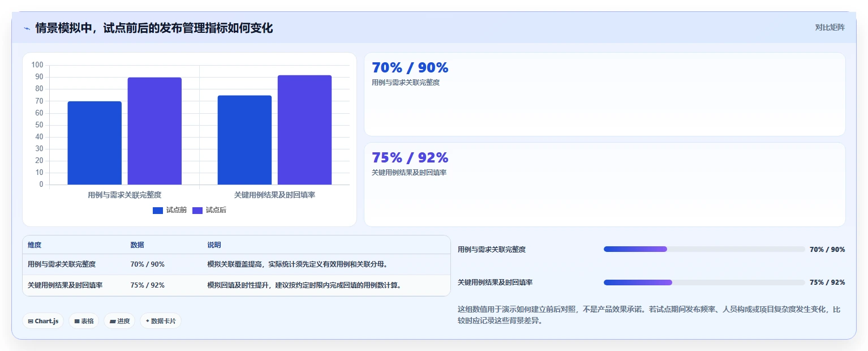Image resolution: width=868 pixels, height=351 pixels.
Task: Click the 试点前 bar for 关键用例结果及时回填率
Action: 244,140
